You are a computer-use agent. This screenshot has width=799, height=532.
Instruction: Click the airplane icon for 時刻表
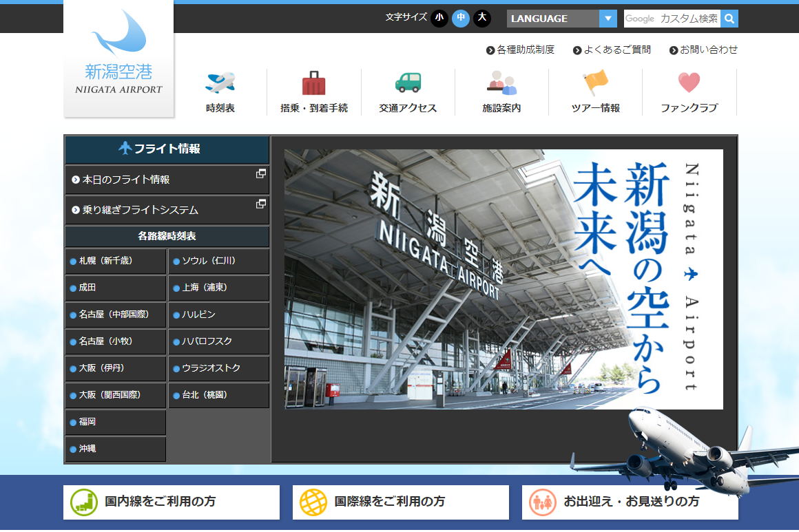point(220,83)
